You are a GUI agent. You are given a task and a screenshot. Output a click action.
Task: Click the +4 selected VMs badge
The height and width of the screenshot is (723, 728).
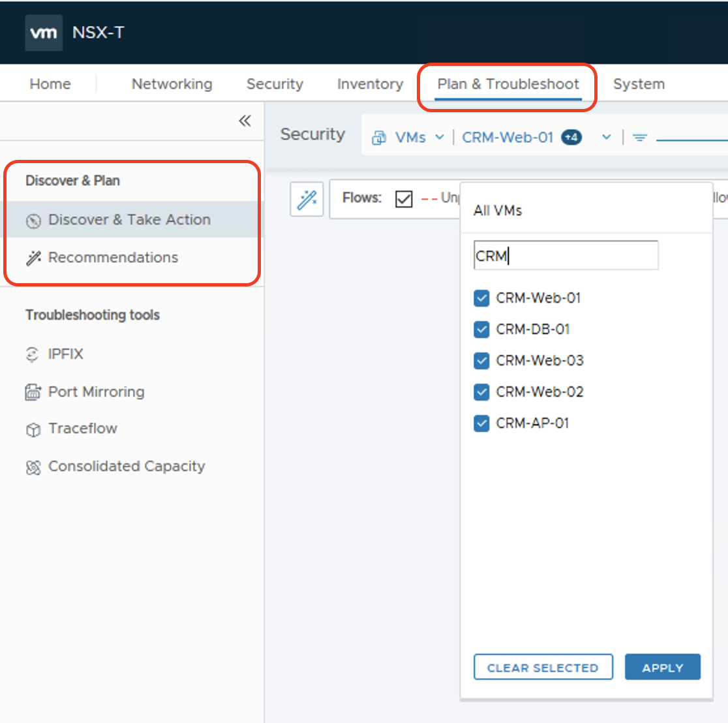click(x=571, y=138)
